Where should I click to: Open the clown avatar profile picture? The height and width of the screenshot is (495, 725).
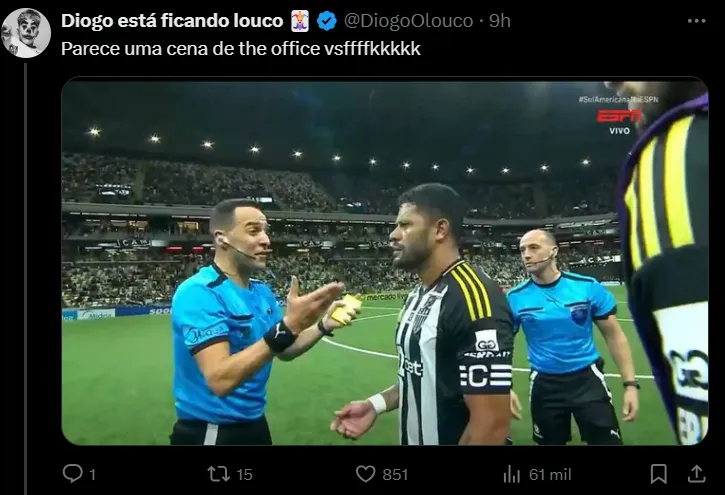click(x=25, y=32)
